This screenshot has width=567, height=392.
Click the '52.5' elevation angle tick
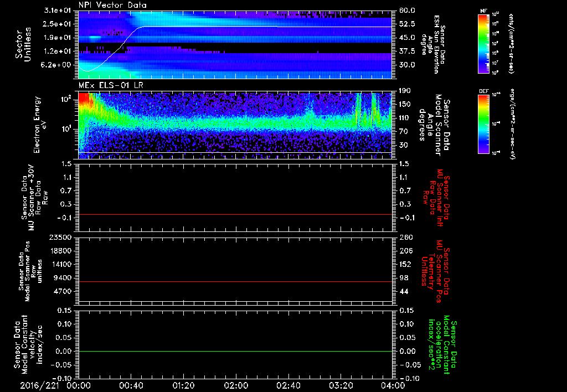(x=407, y=24)
